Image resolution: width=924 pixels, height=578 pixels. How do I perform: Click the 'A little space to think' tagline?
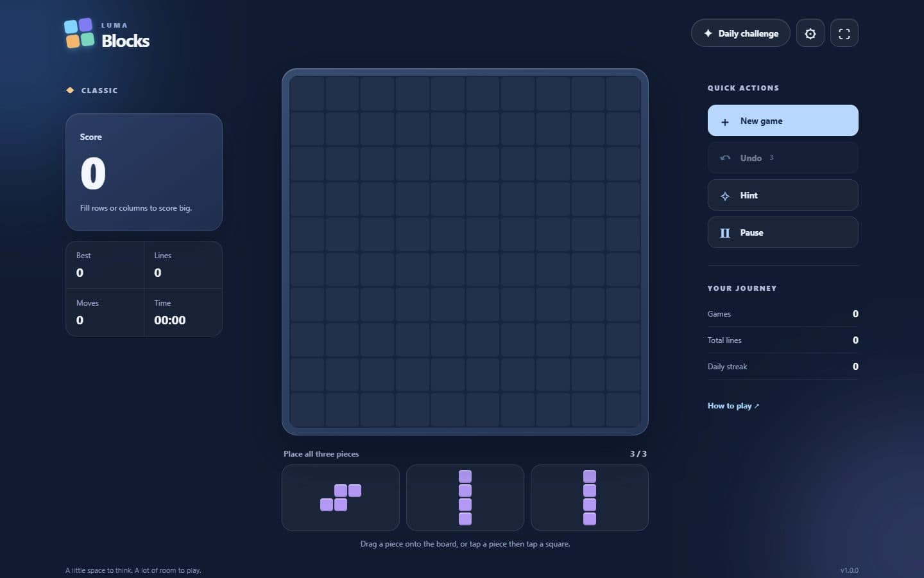(133, 570)
